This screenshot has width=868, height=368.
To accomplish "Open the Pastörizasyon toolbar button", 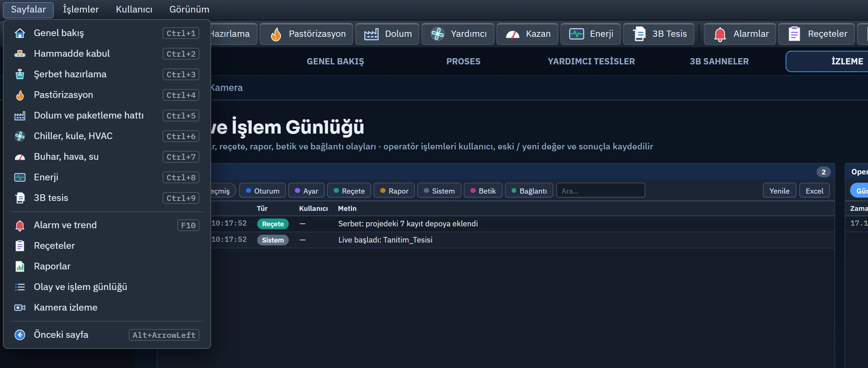I will pos(306,34).
